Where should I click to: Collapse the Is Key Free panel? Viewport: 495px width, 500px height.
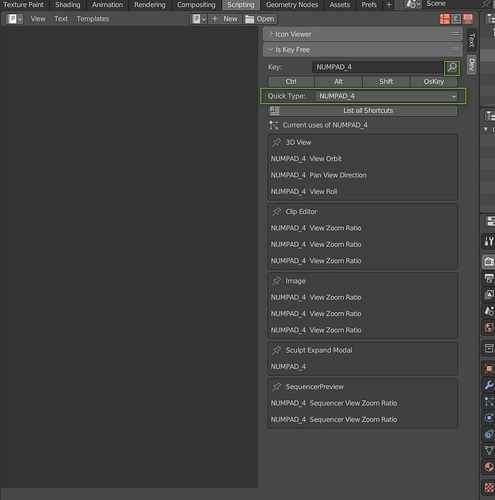click(363, 49)
